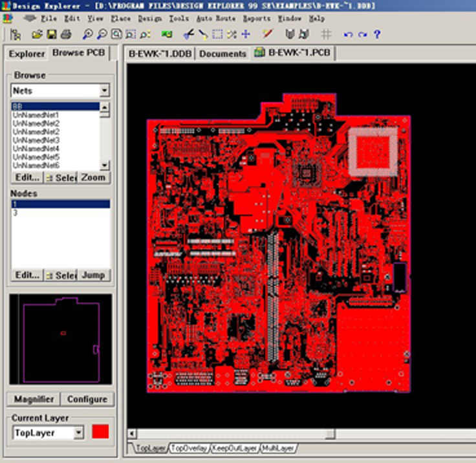The image size is (476, 463).
Task: Click the red current layer color swatch
Action: click(x=100, y=432)
